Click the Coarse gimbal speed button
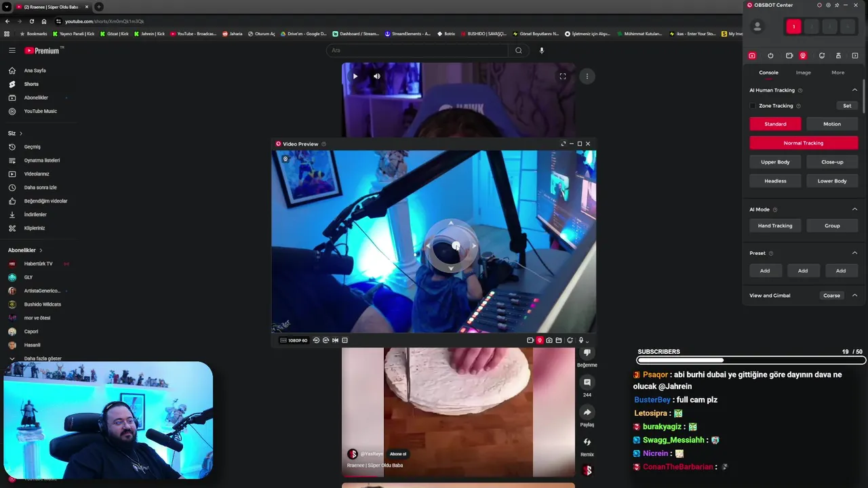868x488 pixels. click(x=831, y=296)
